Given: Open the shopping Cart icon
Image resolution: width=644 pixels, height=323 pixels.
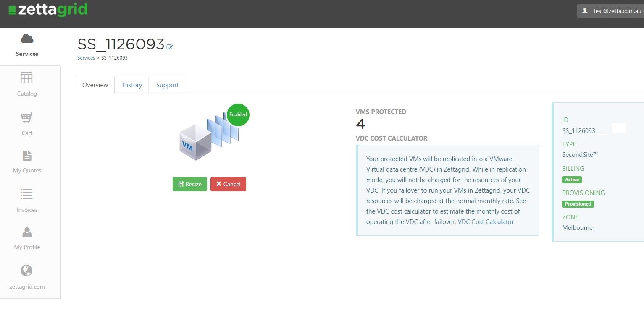Looking at the screenshot, I should tap(27, 117).
